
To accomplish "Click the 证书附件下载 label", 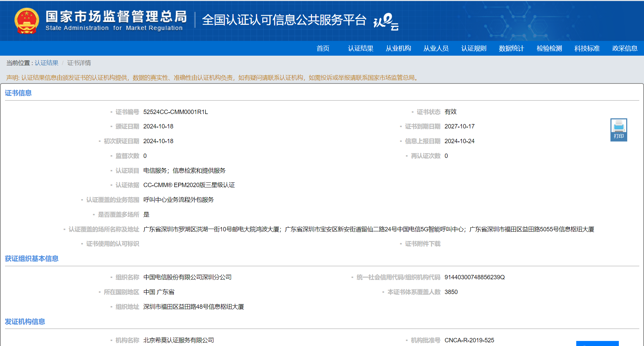I will 423,244.
